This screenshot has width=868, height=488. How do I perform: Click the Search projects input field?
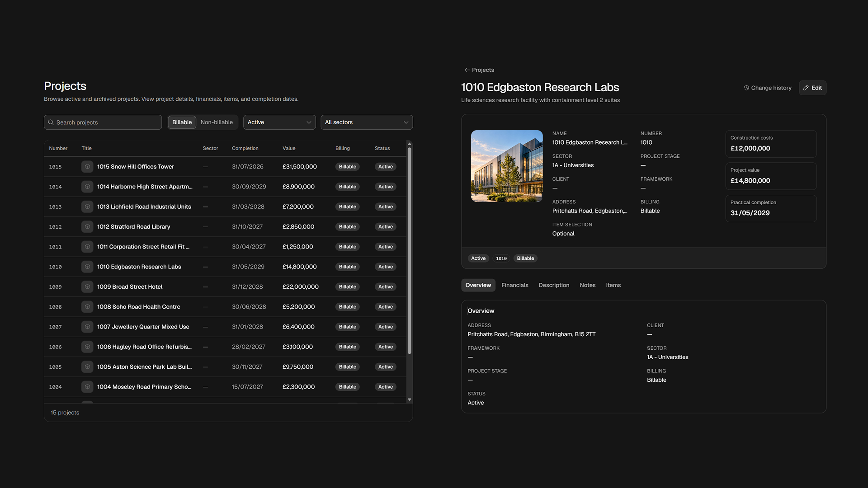[103, 122]
